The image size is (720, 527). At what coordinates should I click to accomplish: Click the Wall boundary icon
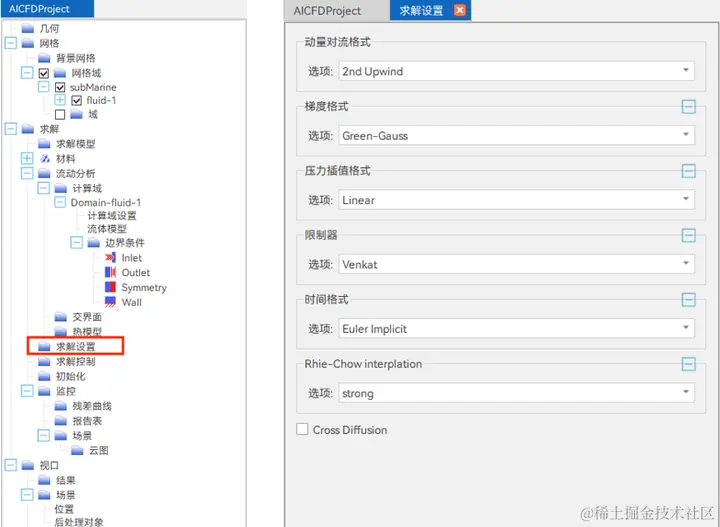(110, 302)
